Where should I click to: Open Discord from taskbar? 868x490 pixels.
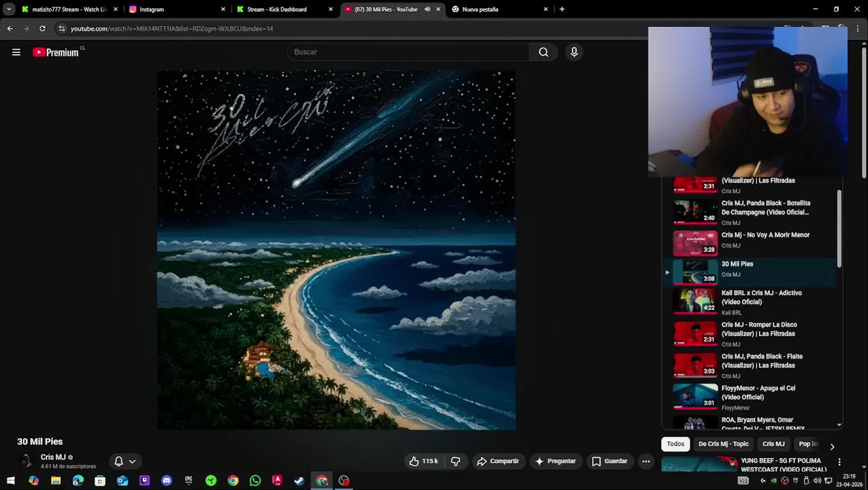click(x=167, y=480)
